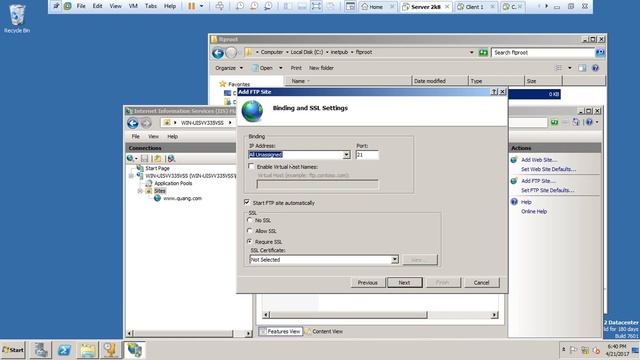Open the VMware Edit menu
640x360 pixels.
[x=98, y=6]
